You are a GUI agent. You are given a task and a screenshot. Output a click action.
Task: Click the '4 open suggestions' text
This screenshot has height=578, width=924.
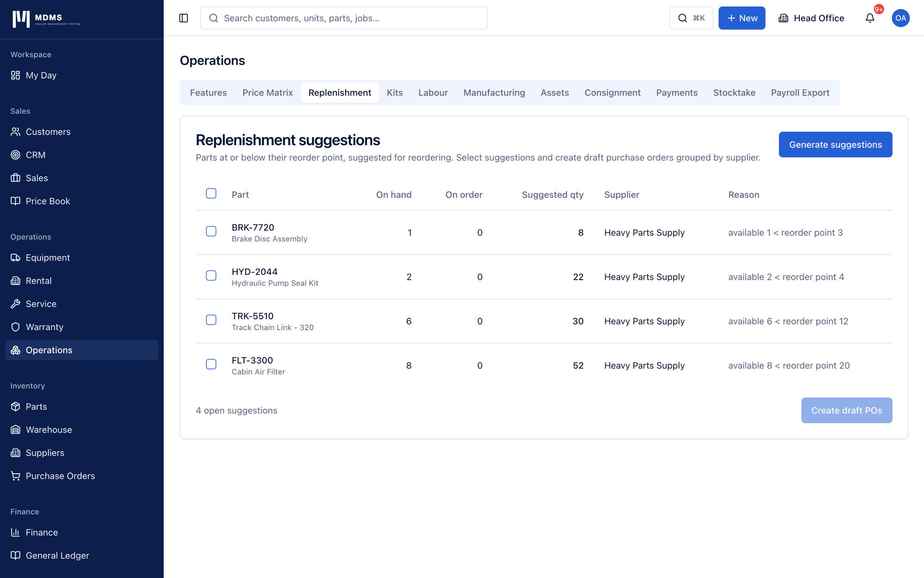tap(237, 411)
